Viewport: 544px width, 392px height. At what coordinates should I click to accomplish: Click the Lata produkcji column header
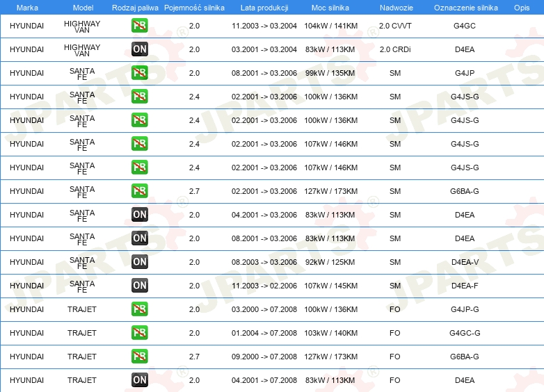coord(264,8)
